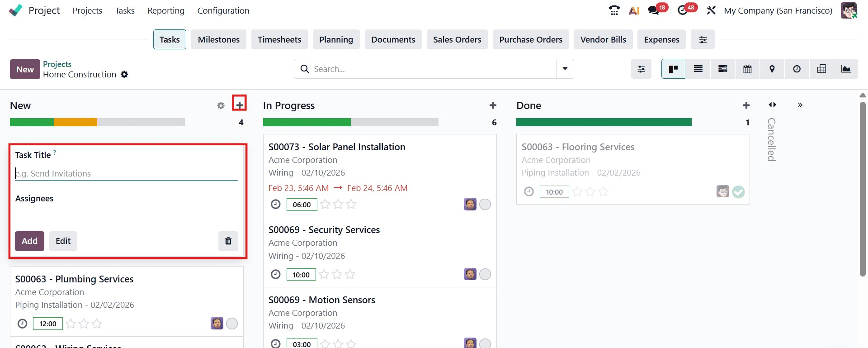Switch to Calendar view

[747, 69]
